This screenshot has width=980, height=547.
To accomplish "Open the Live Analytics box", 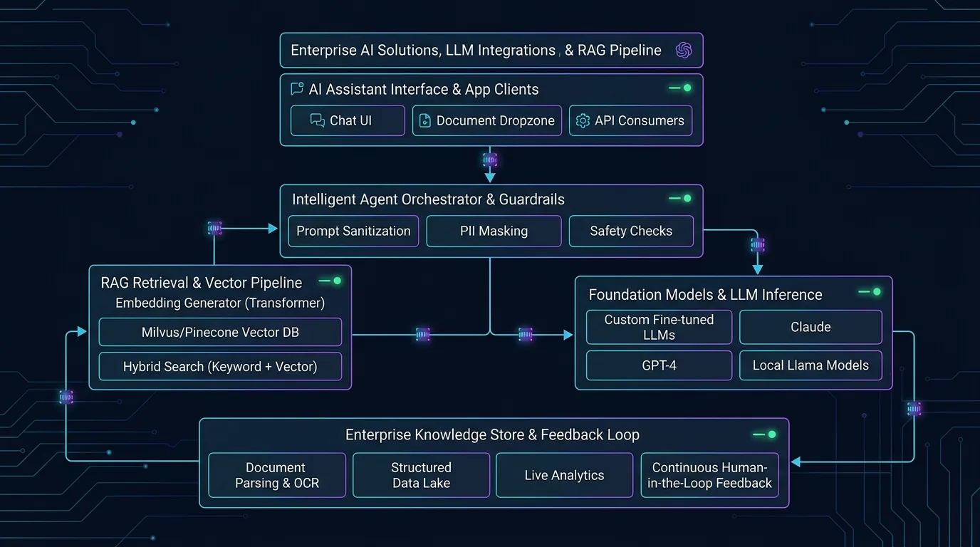I will (x=564, y=475).
